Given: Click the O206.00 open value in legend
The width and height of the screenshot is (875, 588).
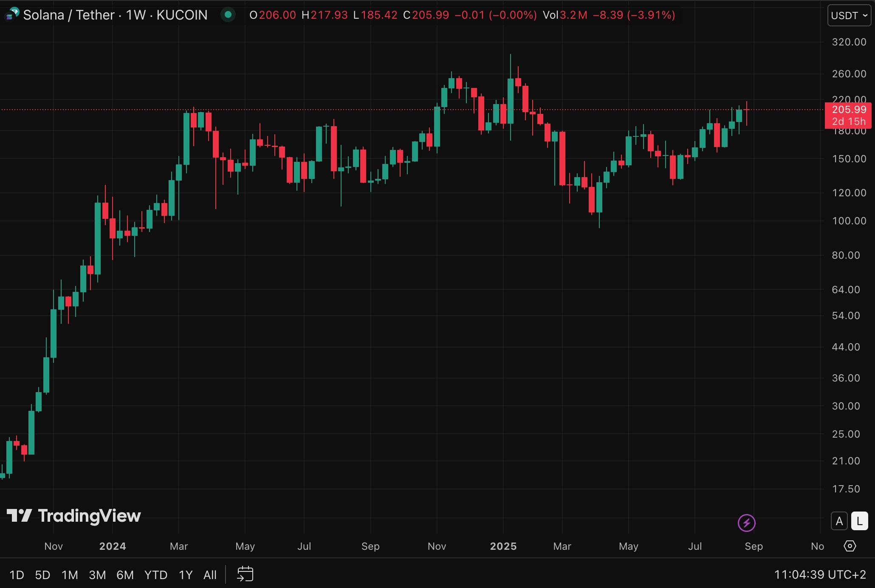Looking at the screenshot, I should (x=273, y=15).
